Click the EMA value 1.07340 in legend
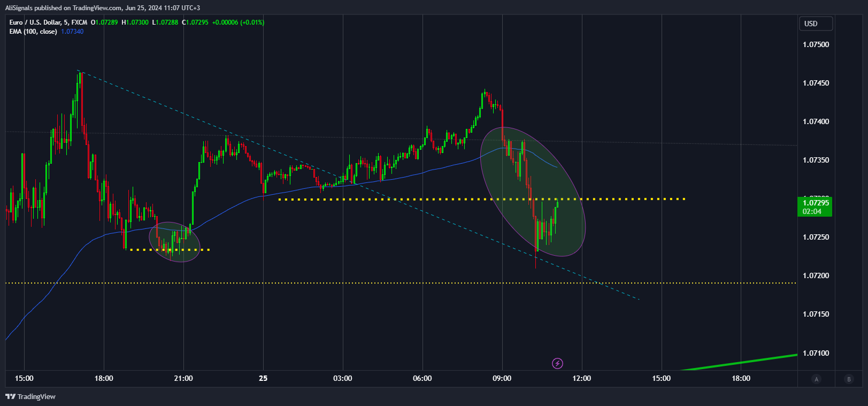The height and width of the screenshot is (406, 868). click(72, 32)
